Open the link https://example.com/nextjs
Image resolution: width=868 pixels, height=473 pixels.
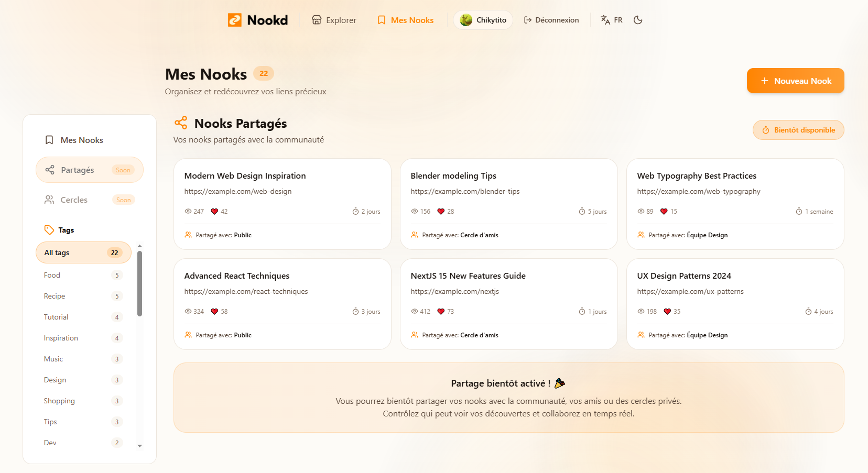(x=455, y=291)
